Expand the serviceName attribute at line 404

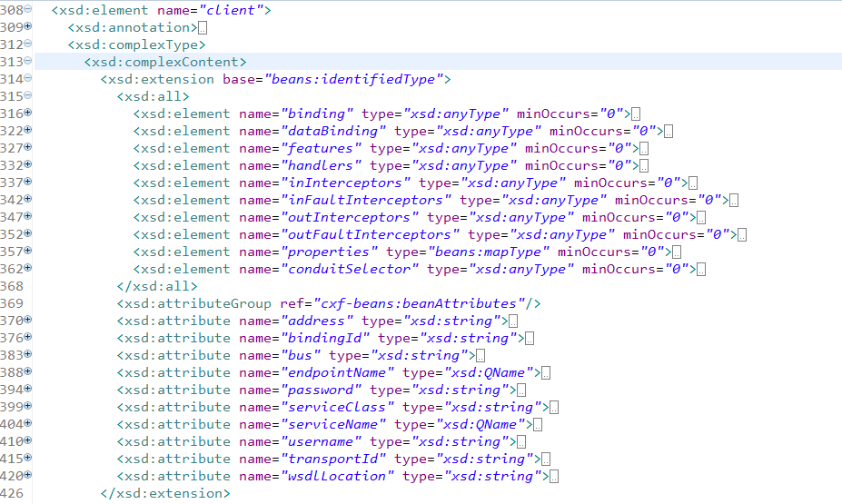tap(27, 423)
